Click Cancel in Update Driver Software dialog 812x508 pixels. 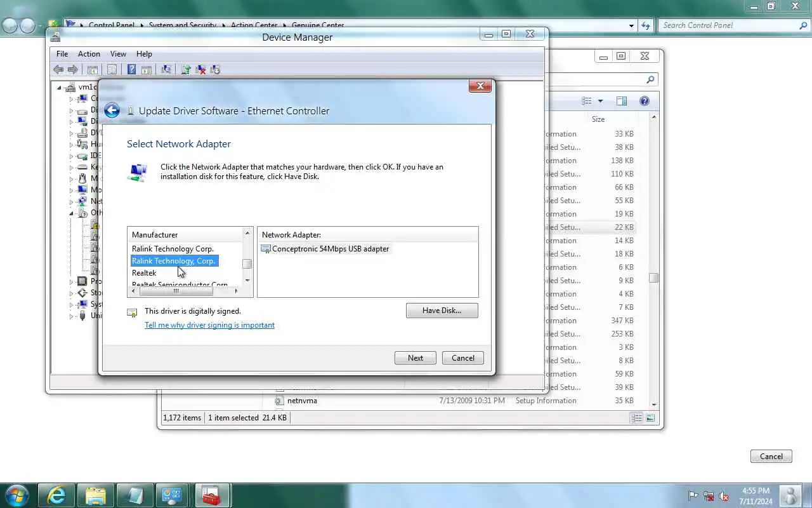pyautogui.click(x=463, y=358)
